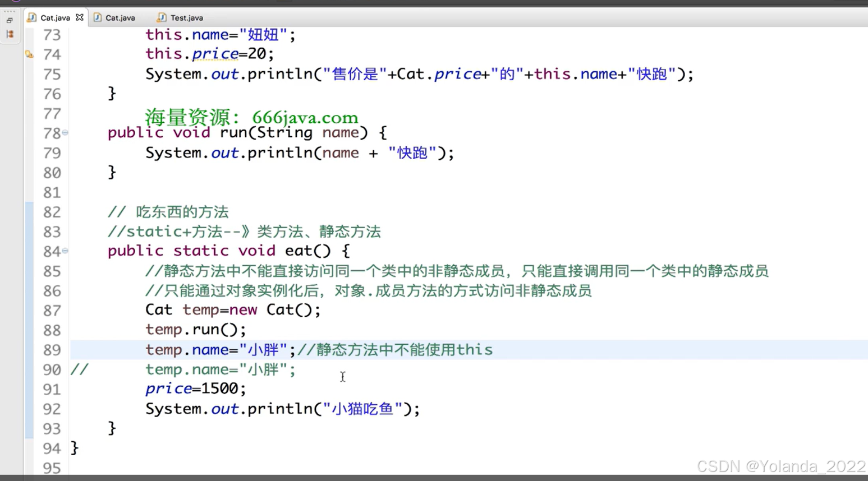Click line number 82 in the gutter

click(x=52, y=212)
